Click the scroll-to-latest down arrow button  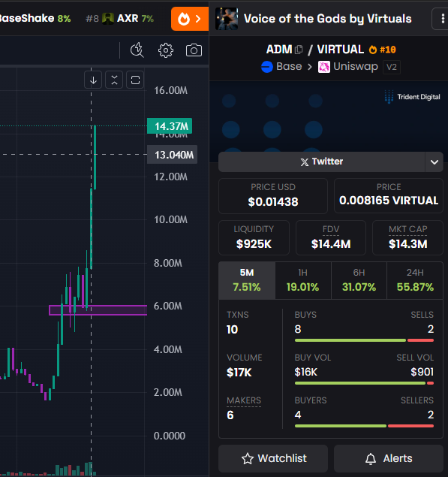click(93, 80)
